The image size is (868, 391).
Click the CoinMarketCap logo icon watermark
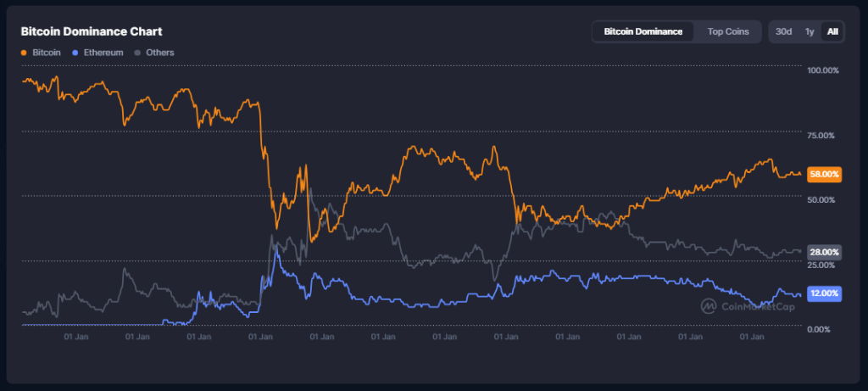709,306
